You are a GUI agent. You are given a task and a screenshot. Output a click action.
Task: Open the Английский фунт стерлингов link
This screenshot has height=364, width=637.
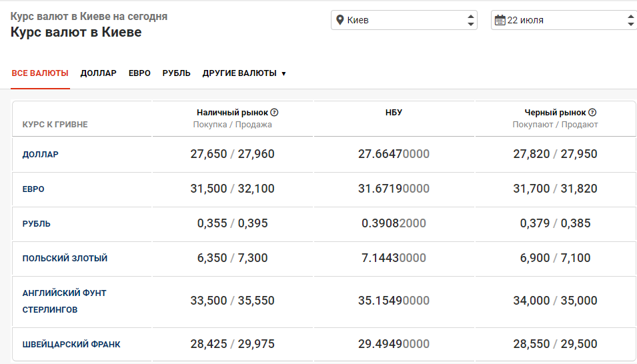tap(64, 301)
